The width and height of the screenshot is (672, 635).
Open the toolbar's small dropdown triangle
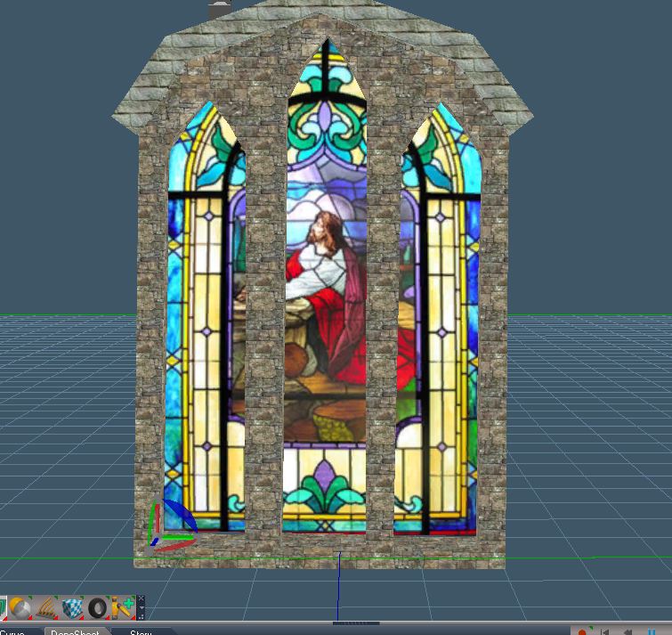141,607
